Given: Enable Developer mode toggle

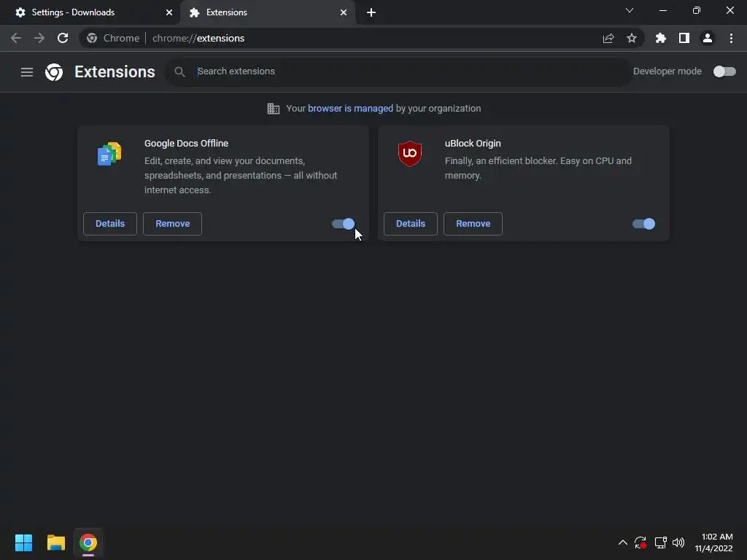Looking at the screenshot, I should point(724,71).
